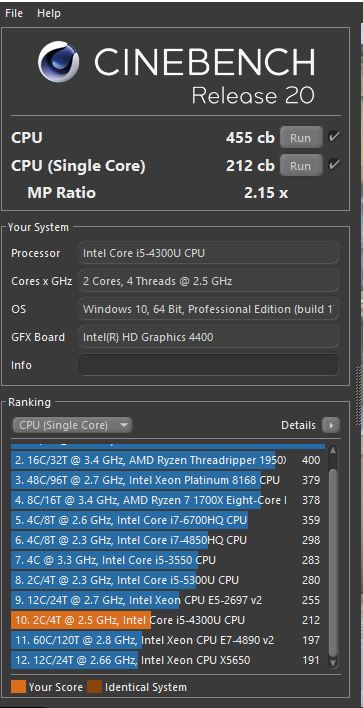Screen dimensions: 363x708
Task: Select the AMD Ryzen Threadripper 1950X ranking row
Action: 167,460
